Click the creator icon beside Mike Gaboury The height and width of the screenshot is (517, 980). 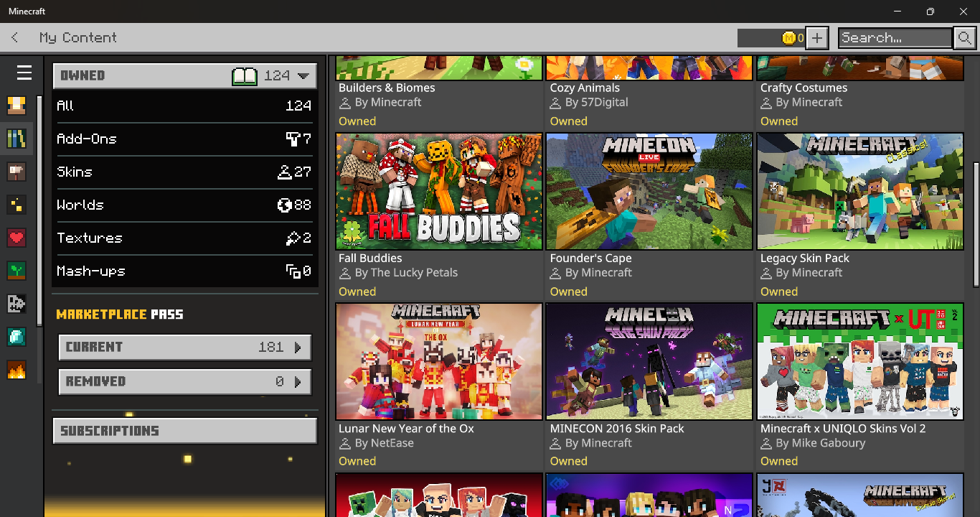(x=766, y=443)
